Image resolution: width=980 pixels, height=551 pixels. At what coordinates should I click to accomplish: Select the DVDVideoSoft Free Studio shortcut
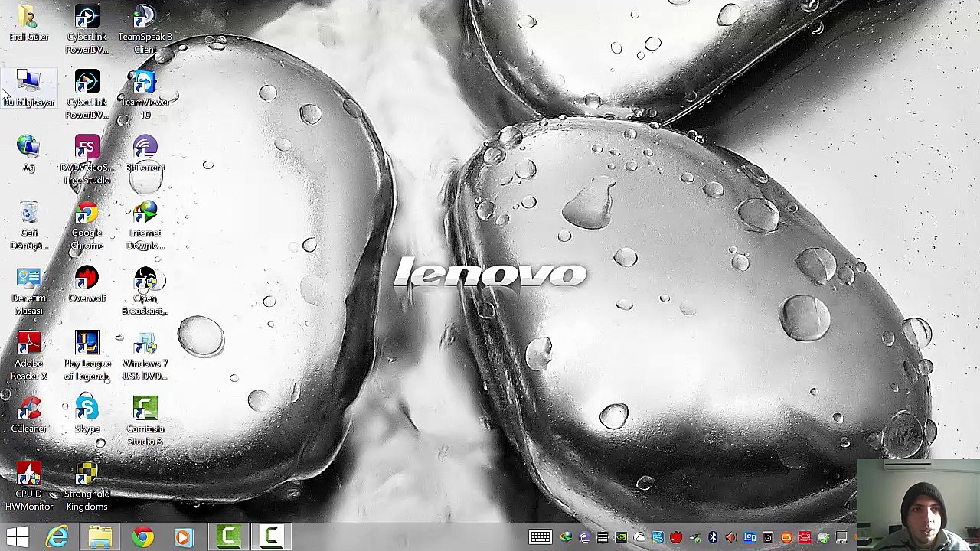87,161
